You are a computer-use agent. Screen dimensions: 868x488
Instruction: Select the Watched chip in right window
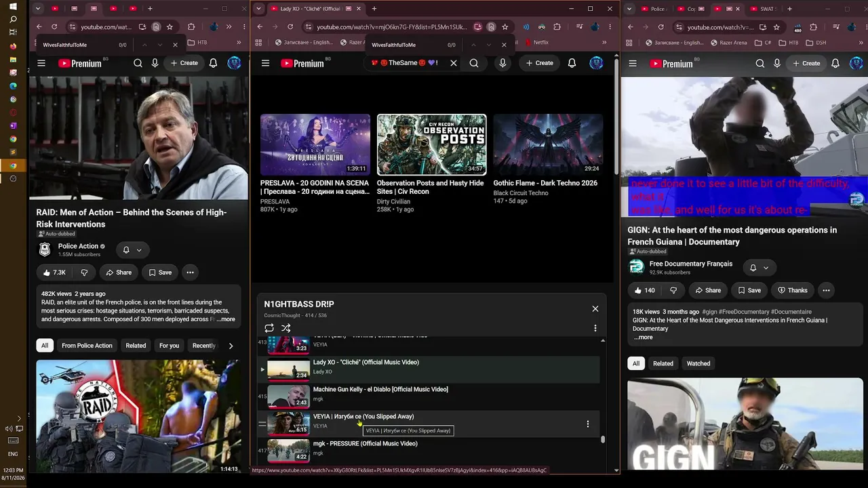click(698, 364)
